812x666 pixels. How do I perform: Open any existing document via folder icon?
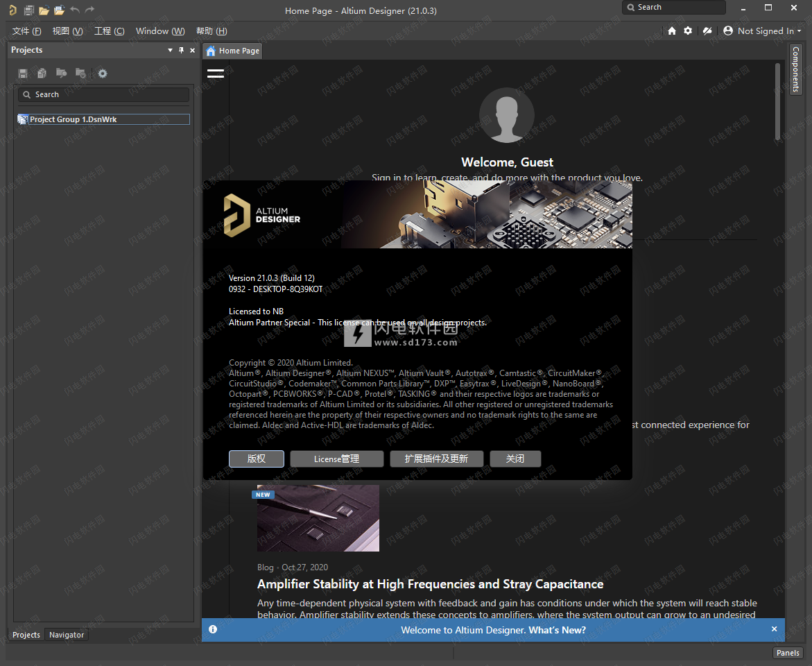tap(44, 10)
